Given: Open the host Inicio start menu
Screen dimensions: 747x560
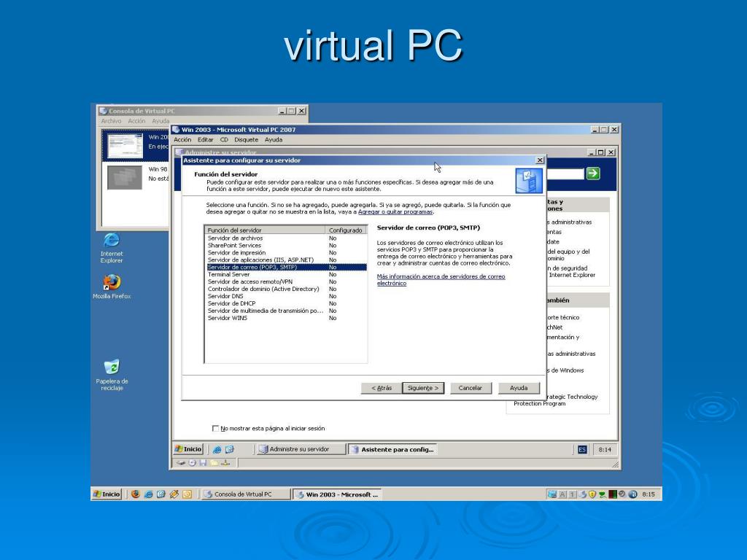Looking at the screenshot, I should pos(107,494).
